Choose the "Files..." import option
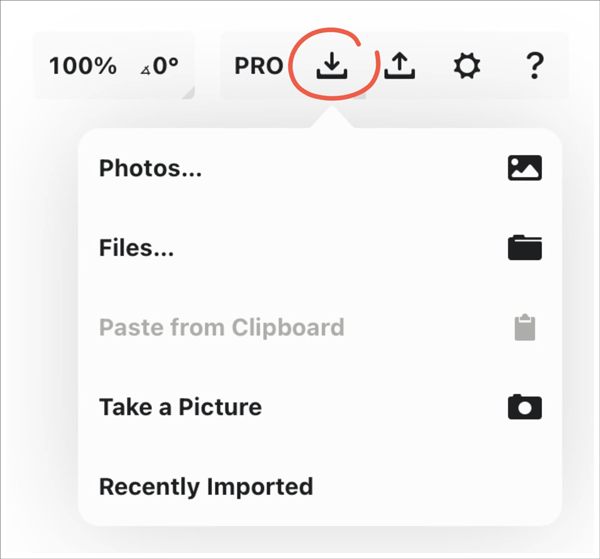Viewport: 600px width, 559px height. pyautogui.click(x=137, y=247)
